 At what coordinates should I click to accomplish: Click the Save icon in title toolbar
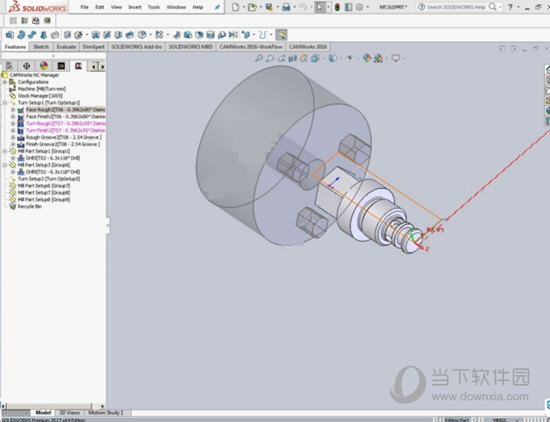pyautogui.click(x=269, y=7)
